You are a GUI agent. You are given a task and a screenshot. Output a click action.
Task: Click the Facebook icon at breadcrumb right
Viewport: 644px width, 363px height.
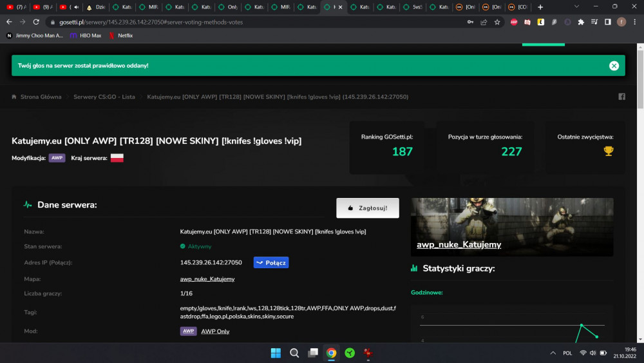[622, 97]
